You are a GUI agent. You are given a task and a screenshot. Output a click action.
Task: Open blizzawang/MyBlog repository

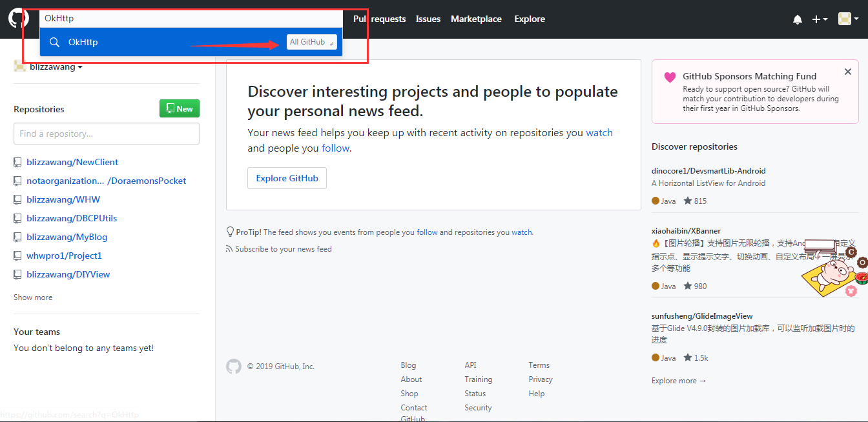click(x=67, y=237)
